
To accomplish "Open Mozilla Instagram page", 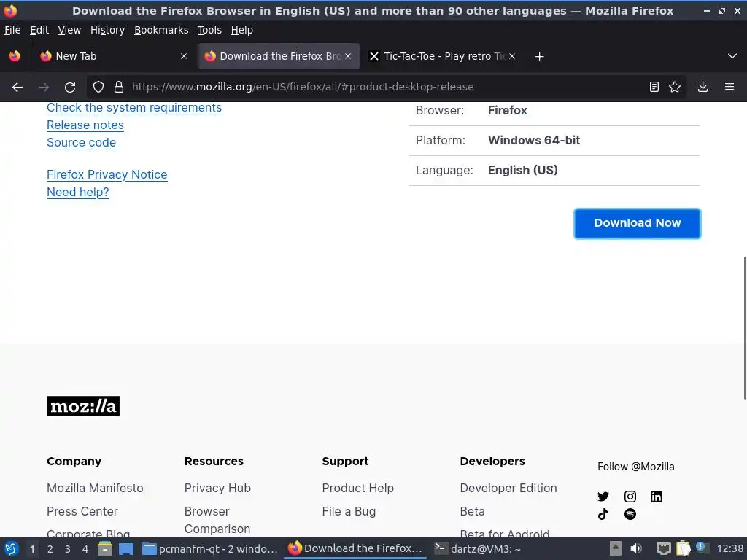I will tap(630, 497).
